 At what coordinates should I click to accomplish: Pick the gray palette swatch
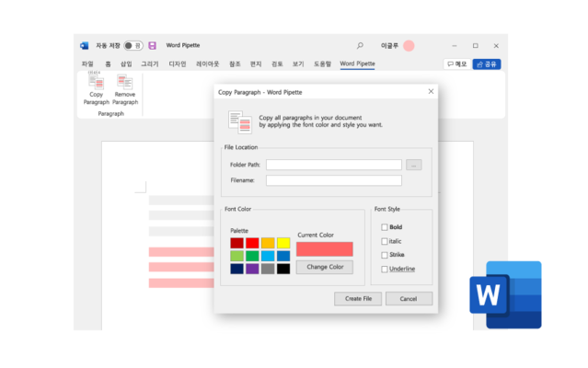(268, 269)
